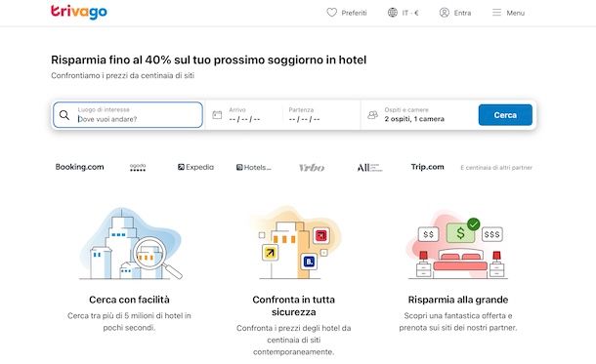
Task: Open the Arrivo date field
Action: point(245,114)
